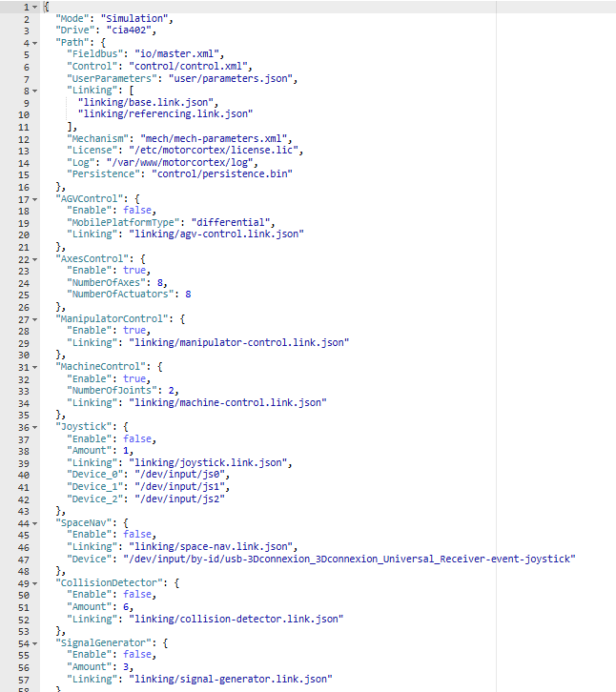Collapse the "Path" block fold arrow
This screenshot has height=692, width=616.
35,43
